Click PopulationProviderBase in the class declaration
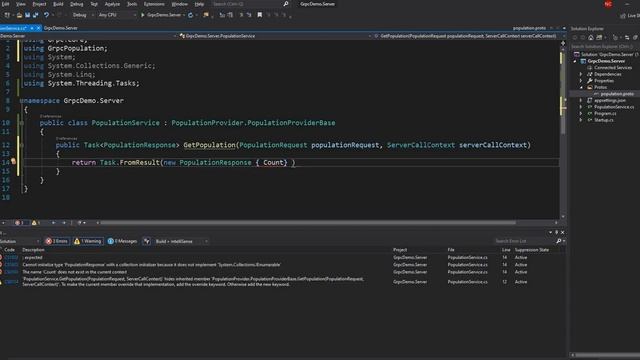 (291, 123)
